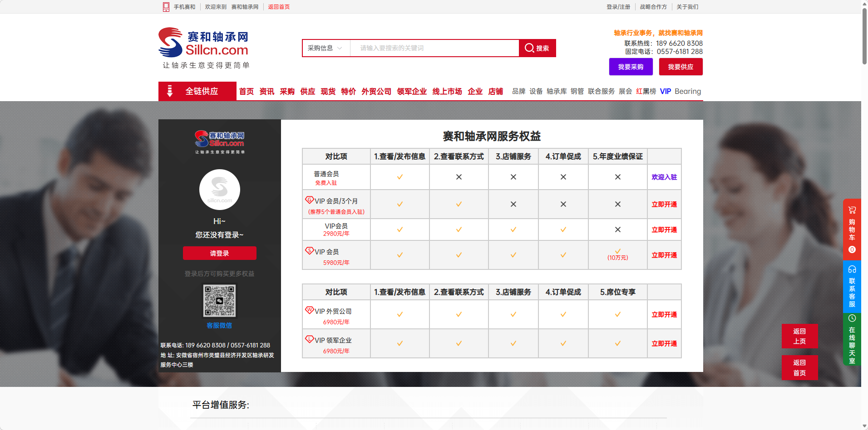Click 欢迎入驻 link for 普通会员
868x430 pixels.
click(x=664, y=177)
